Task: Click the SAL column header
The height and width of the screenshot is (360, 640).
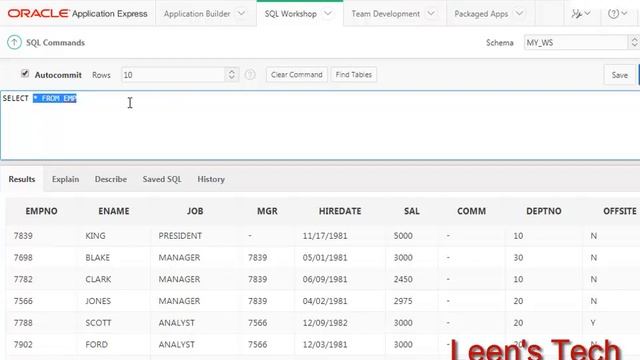Action: point(411,211)
